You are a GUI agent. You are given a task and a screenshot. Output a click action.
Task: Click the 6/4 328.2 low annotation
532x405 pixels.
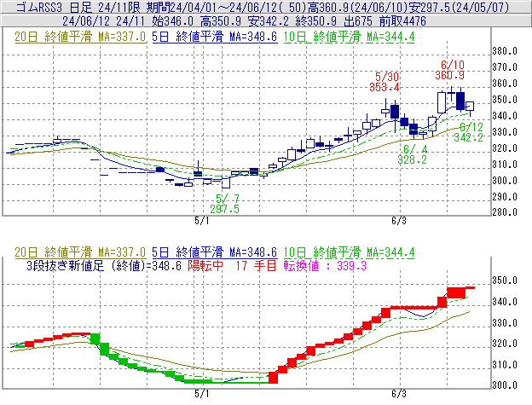[413, 154]
